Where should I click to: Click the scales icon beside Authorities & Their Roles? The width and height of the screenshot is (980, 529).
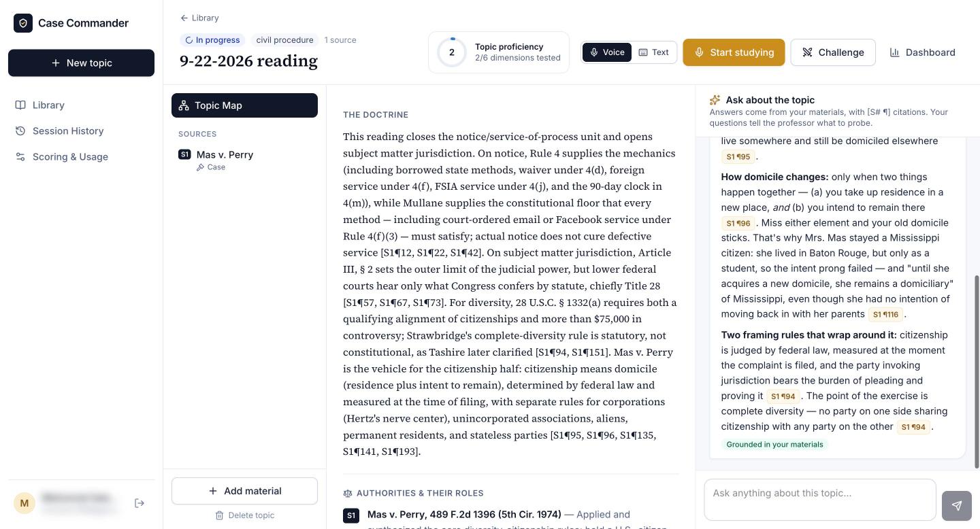(348, 493)
